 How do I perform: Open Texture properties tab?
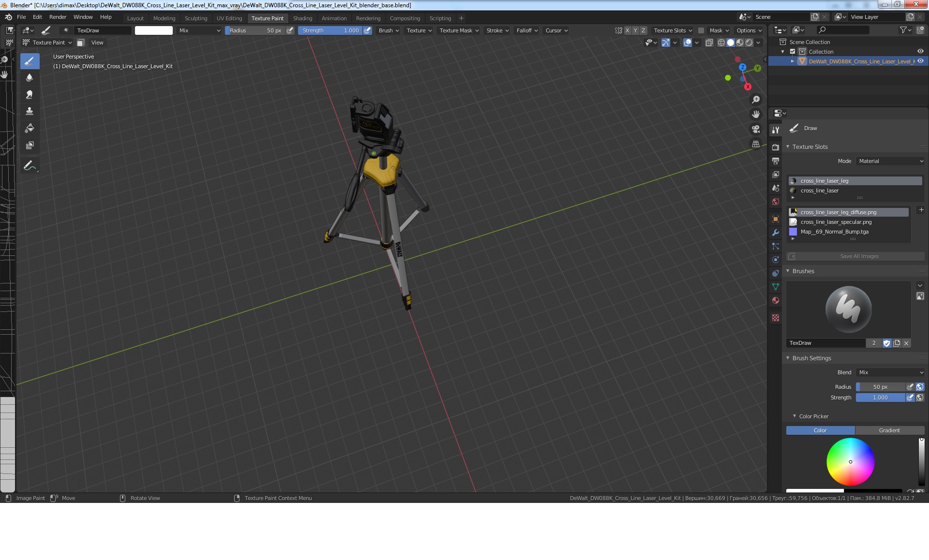(x=776, y=318)
